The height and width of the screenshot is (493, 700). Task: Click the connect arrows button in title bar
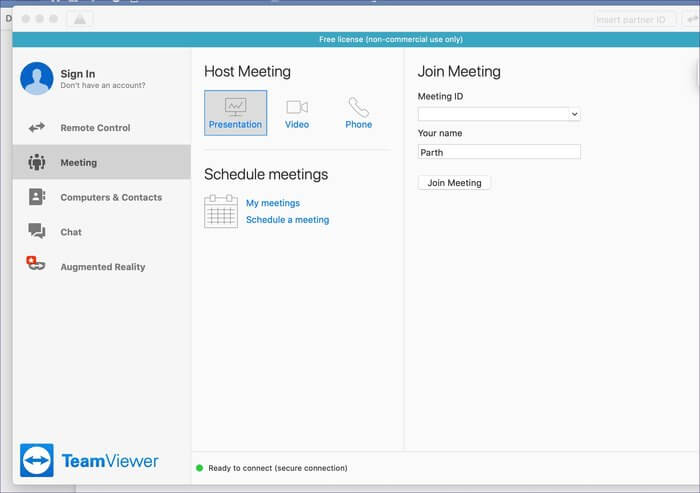691,20
